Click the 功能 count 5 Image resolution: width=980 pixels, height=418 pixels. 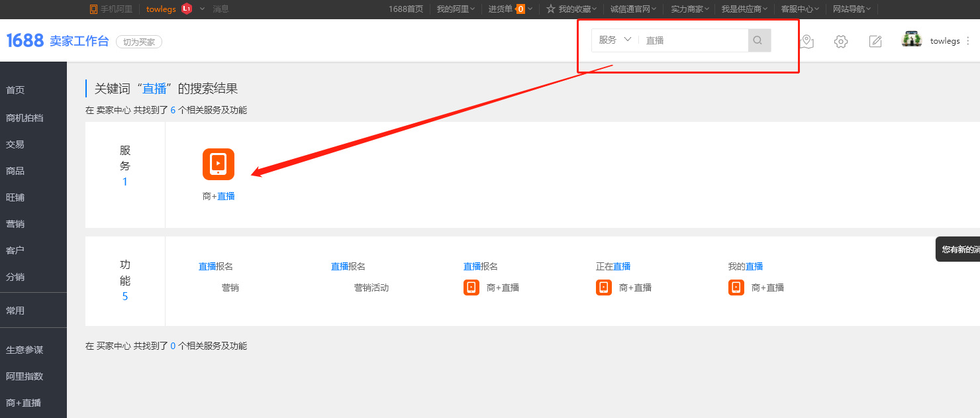125,296
